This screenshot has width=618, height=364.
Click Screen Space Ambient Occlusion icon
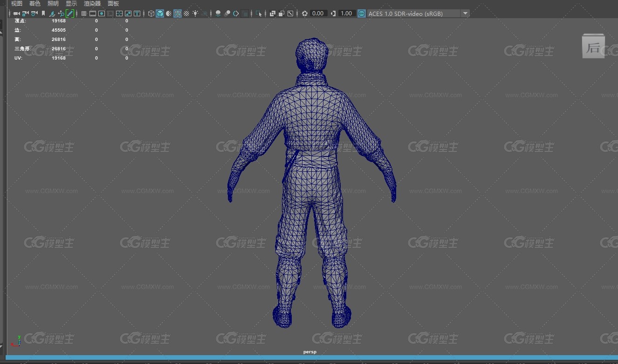[x=219, y=13]
